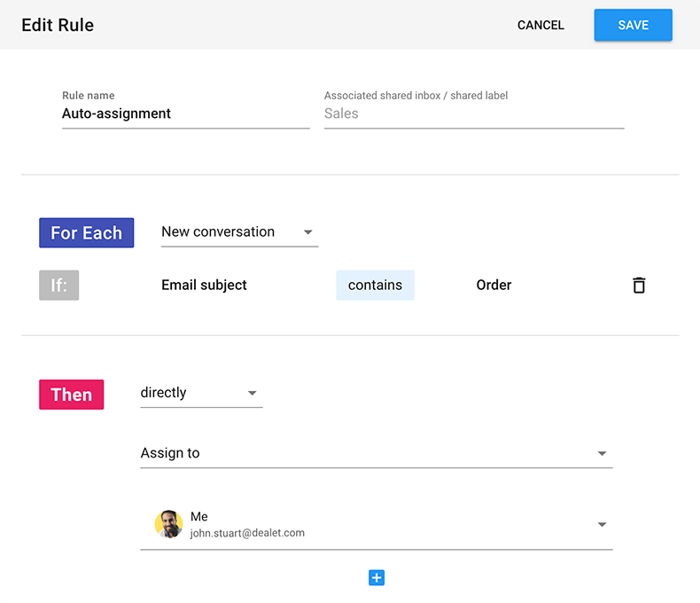Click the john.stuart@dealet.com email text
This screenshot has width=700, height=603.
[247, 533]
